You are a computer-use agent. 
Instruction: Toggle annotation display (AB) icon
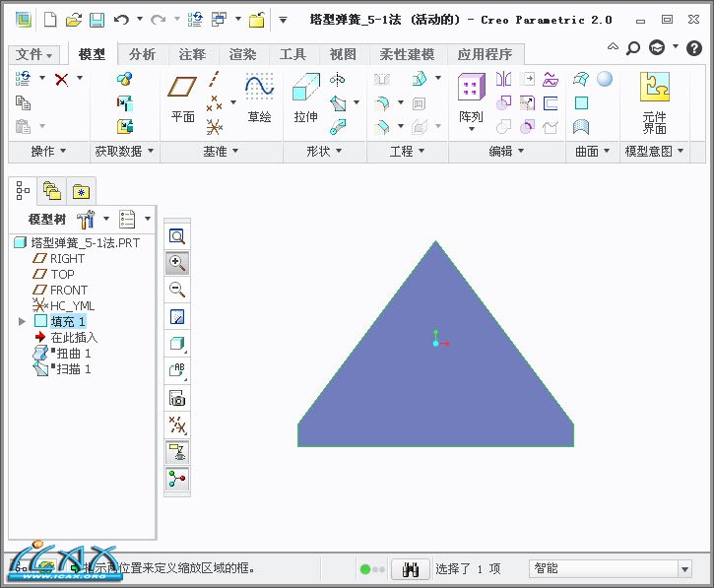click(x=176, y=370)
